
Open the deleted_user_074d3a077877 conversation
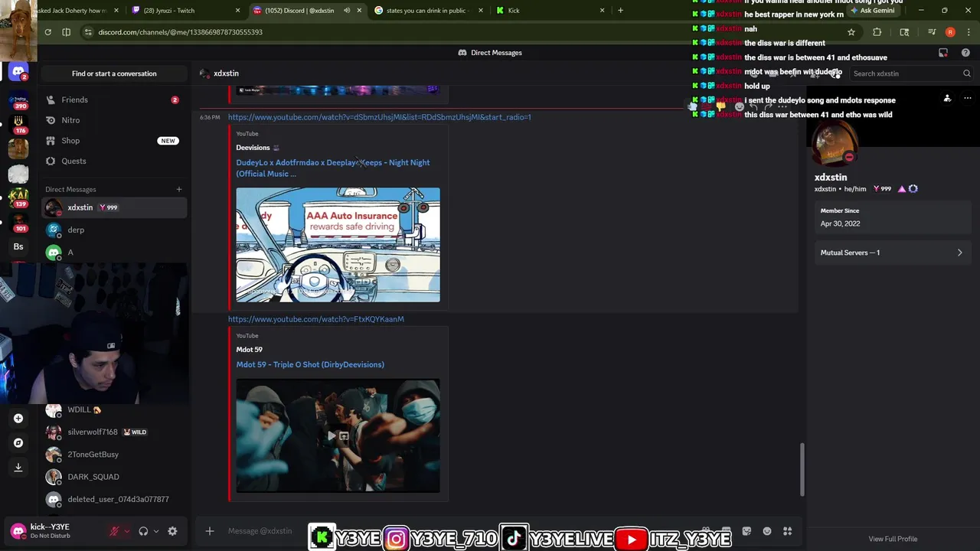pos(114,499)
